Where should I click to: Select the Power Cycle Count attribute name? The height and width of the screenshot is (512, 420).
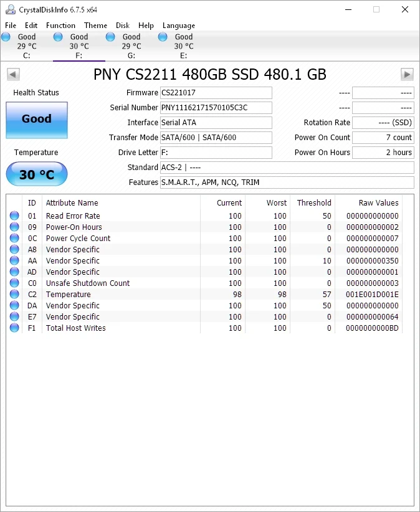(x=78, y=239)
